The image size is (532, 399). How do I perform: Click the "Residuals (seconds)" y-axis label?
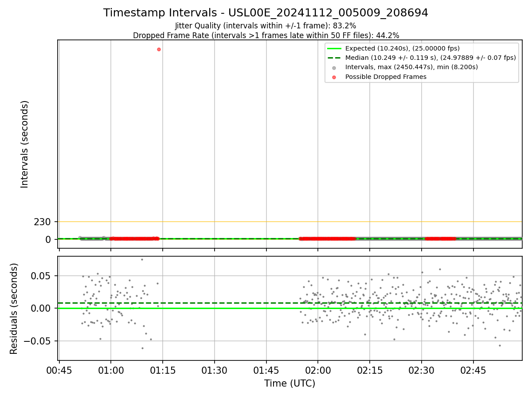(14, 309)
